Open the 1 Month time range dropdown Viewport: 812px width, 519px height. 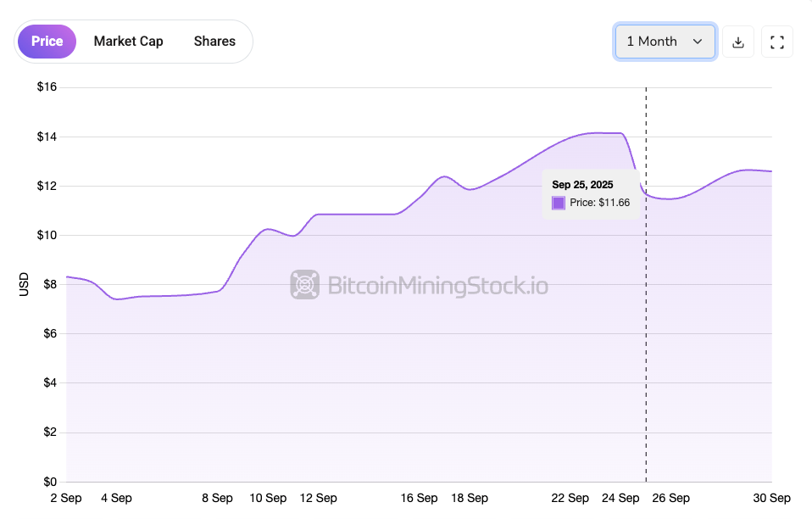tap(665, 42)
